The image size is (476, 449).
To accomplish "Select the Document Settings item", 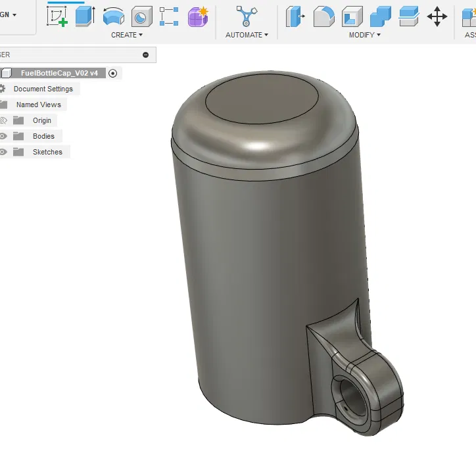I will [43, 89].
